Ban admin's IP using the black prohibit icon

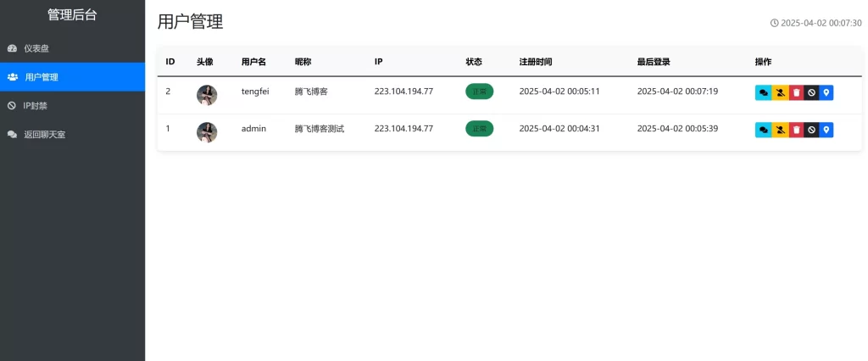click(x=811, y=131)
